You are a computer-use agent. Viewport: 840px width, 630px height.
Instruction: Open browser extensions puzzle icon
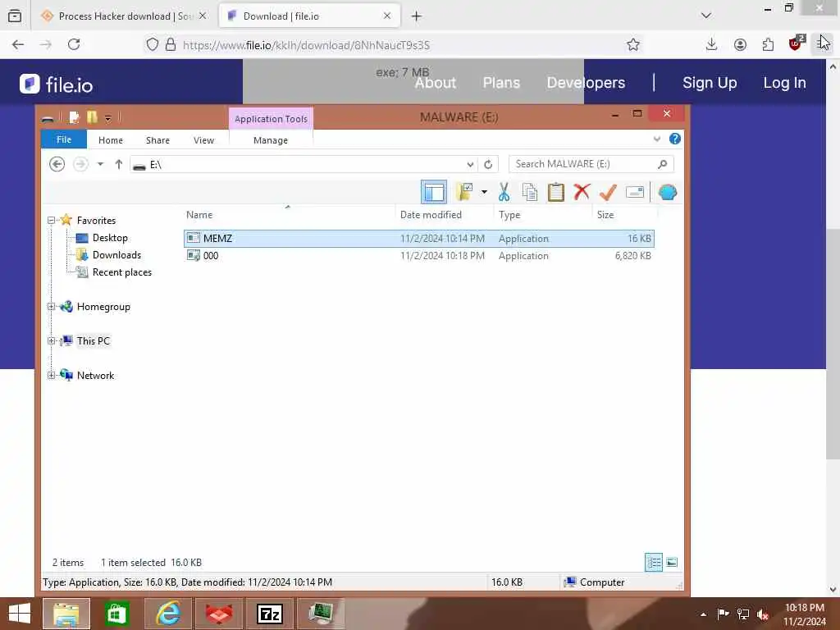tap(768, 44)
